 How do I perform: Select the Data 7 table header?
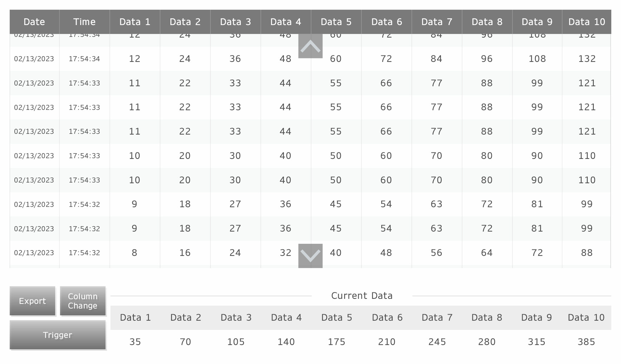(x=437, y=22)
